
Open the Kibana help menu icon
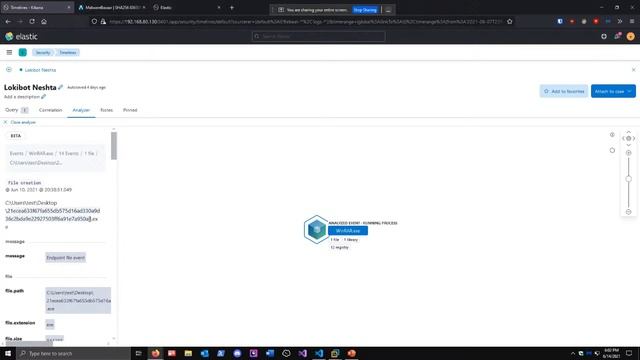604,36
